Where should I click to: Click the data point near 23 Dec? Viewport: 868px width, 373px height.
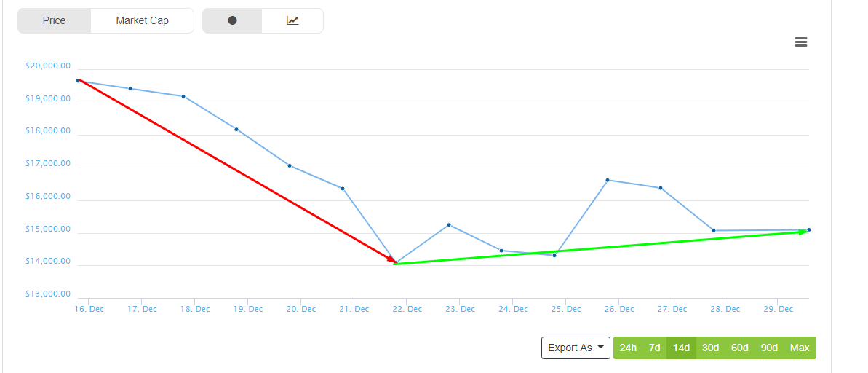coord(449,224)
